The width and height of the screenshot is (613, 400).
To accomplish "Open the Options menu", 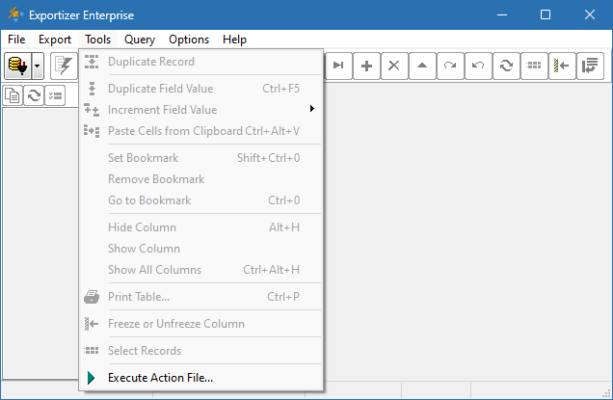I will [x=189, y=39].
